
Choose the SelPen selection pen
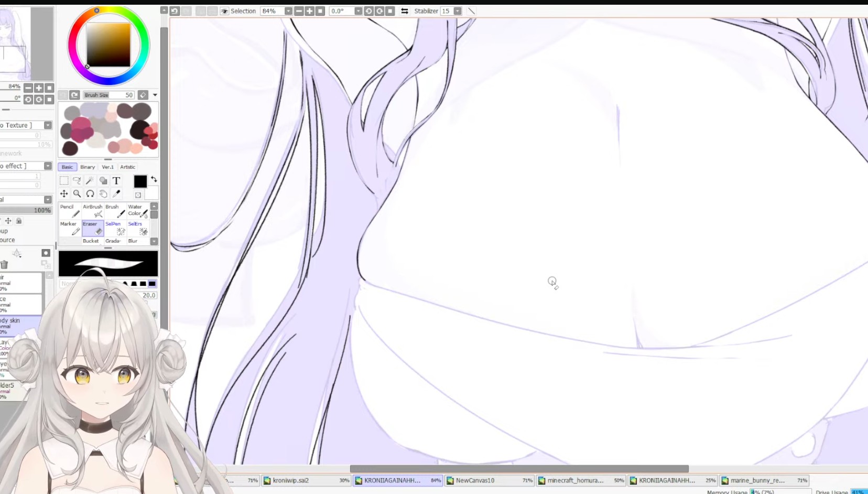[115, 228]
